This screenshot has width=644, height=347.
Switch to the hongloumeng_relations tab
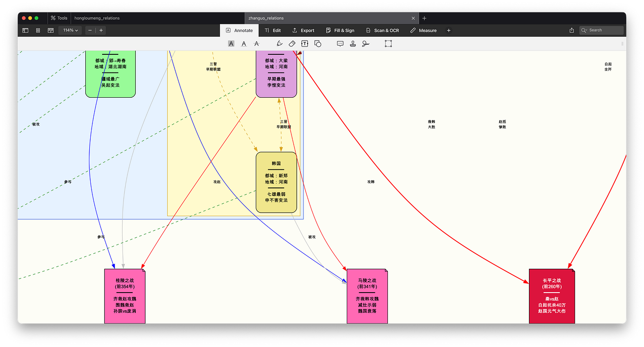pyautogui.click(x=97, y=18)
